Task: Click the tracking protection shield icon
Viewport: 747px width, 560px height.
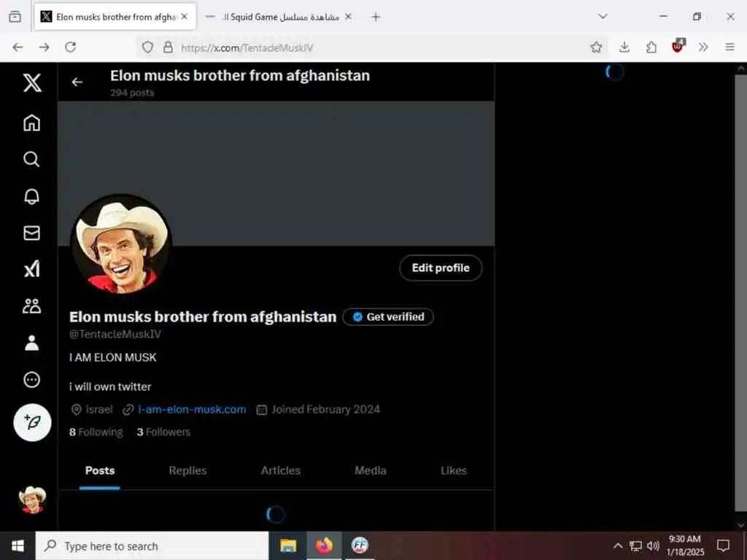Action: [x=147, y=47]
